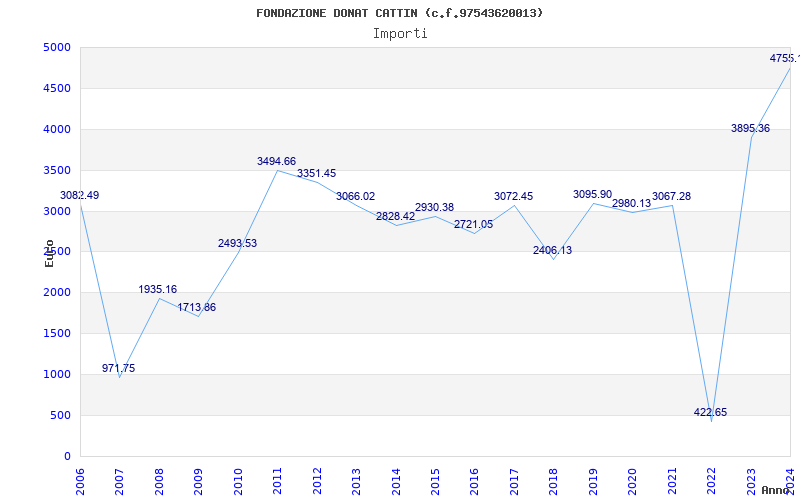This screenshot has width=800, height=500.
Task: Select the value 2406.13
Action: [553, 251]
